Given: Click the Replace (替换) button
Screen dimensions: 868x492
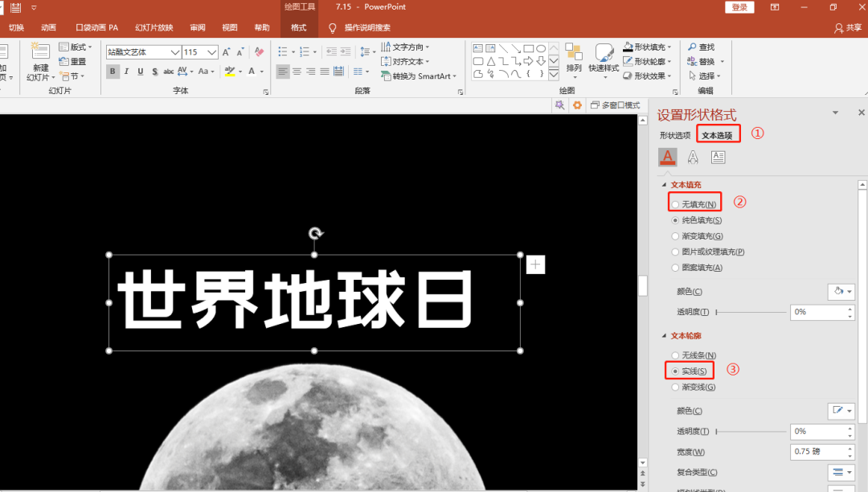Looking at the screenshot, I should click(x=706, y=61).
